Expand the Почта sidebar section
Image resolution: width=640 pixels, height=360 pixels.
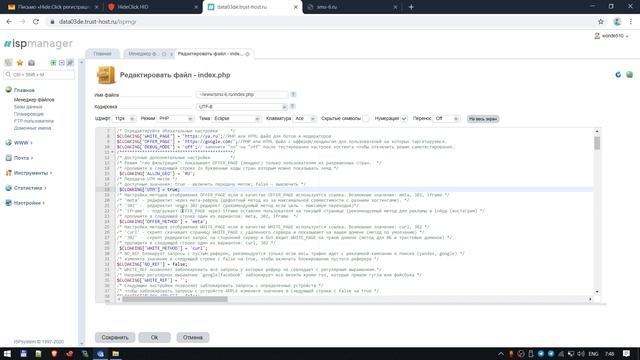(x=23, y=158)
